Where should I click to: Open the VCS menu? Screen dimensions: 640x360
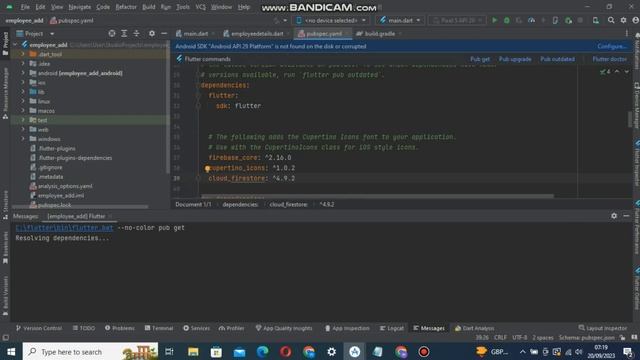[200, 7]
